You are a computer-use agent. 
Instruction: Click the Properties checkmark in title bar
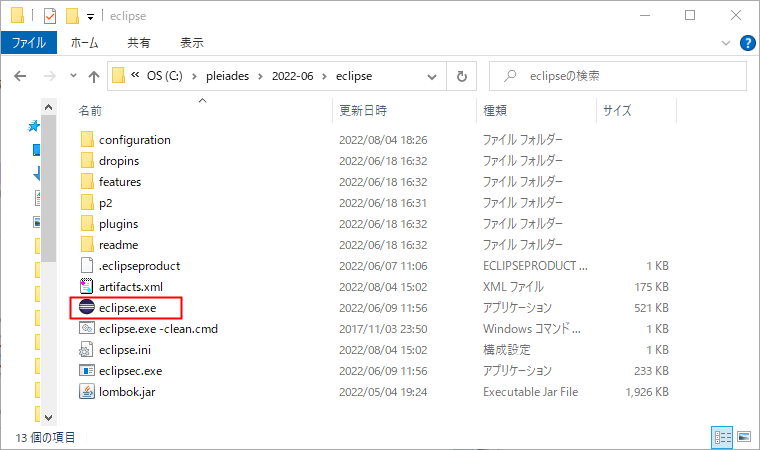[x=49, y=16]
